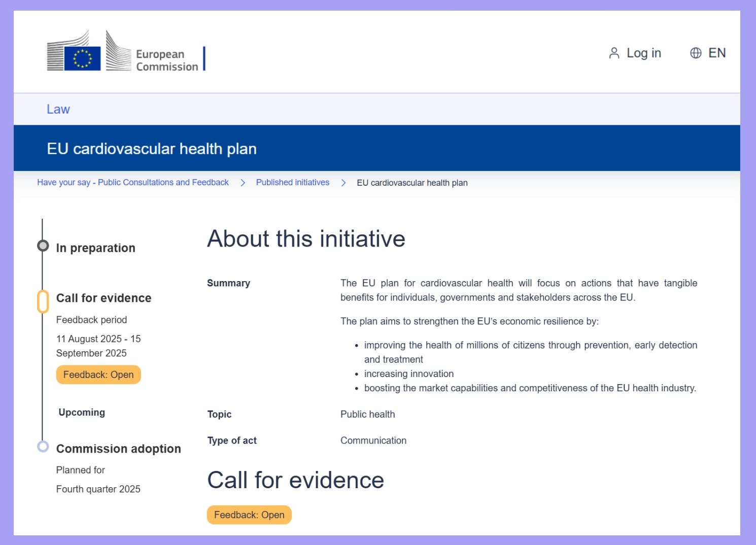Click the In preparation stage label
Viewport: 756px width, 545px height.
[96, 248]
